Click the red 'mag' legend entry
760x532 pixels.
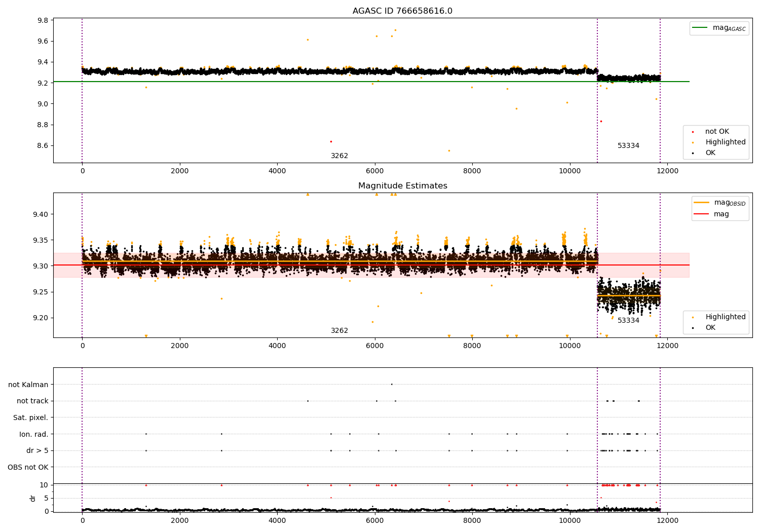pos(711,214)
